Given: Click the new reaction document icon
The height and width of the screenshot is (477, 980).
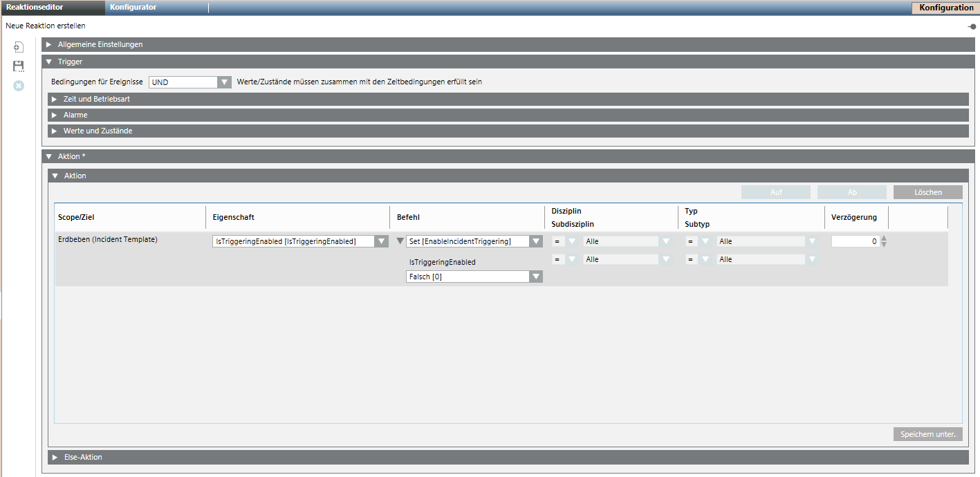Looking at the screenshot, I should 19,48.
